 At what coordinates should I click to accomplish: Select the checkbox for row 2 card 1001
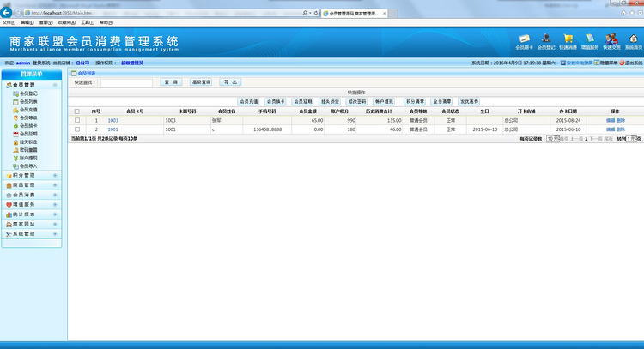pyautogui.click(x=77, y=129)
